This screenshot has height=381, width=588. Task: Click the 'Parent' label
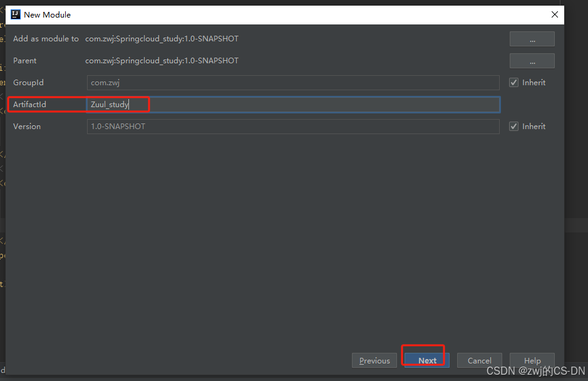(25, 60)
